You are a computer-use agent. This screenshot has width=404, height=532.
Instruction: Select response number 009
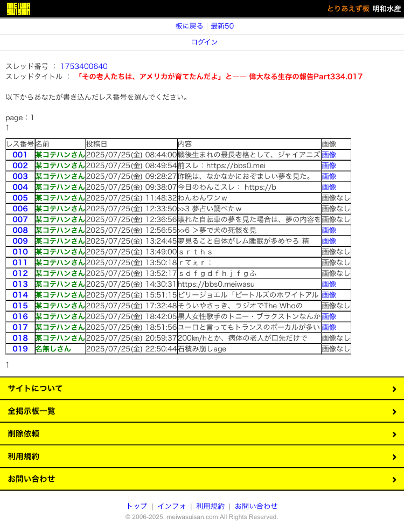[20, 241]
